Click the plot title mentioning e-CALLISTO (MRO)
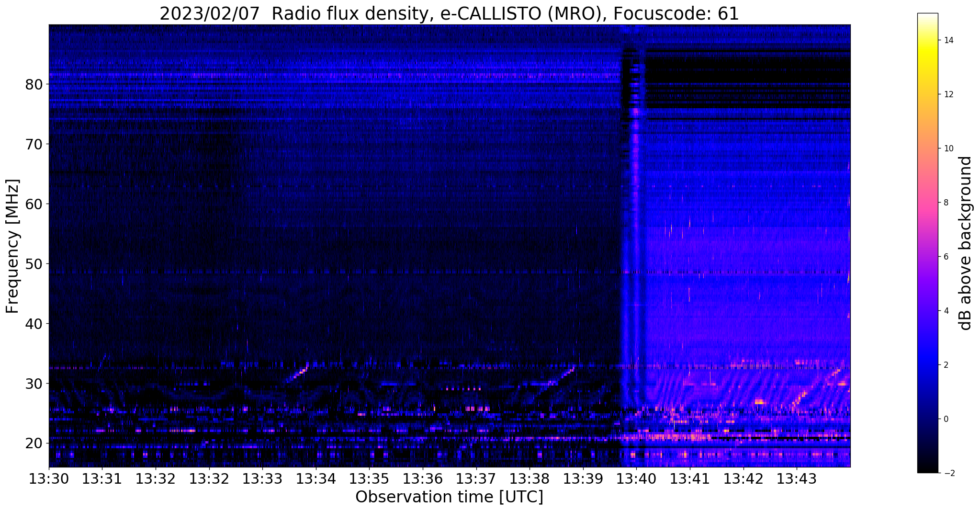The width and height of the screenshot is (980, 511). click(449, 13)
